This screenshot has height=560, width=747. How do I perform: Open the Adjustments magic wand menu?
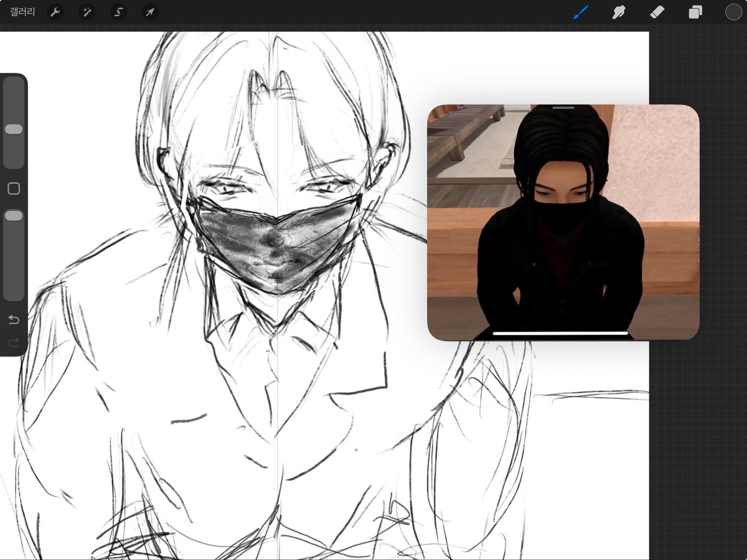click(x=87, y=12)
